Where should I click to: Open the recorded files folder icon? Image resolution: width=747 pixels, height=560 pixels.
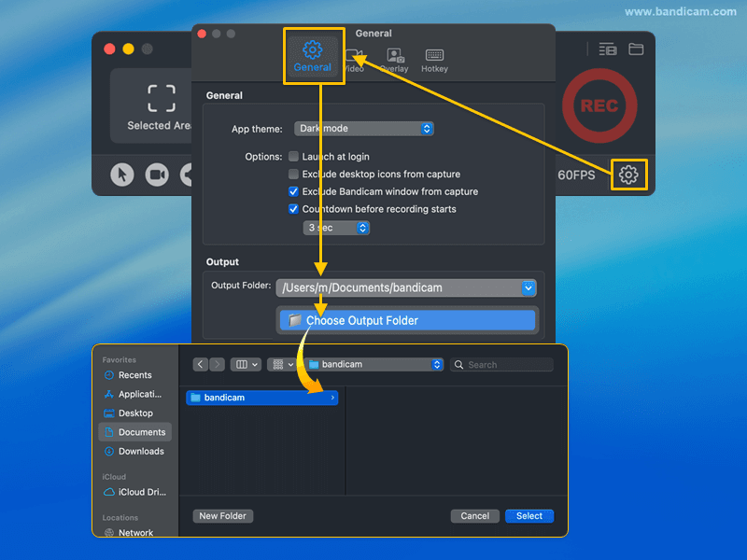click(636, 49)
